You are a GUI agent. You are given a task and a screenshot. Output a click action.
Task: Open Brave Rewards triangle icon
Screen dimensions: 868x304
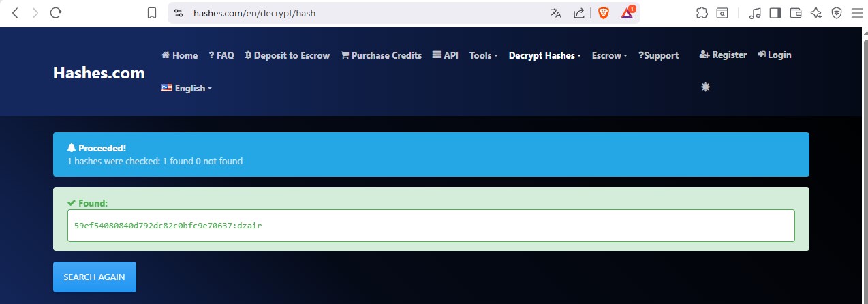pos(627,13)
